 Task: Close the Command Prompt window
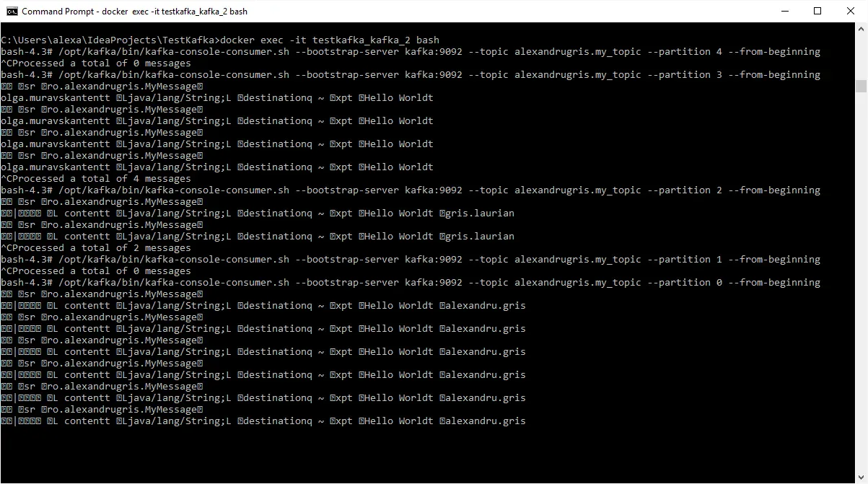click(851, 12)
